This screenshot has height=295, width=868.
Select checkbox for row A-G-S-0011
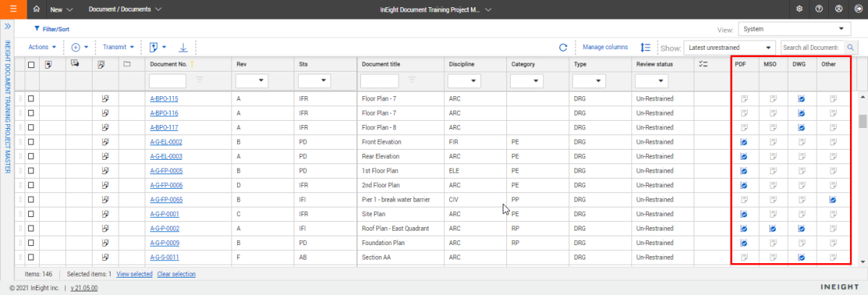point(31,257)
